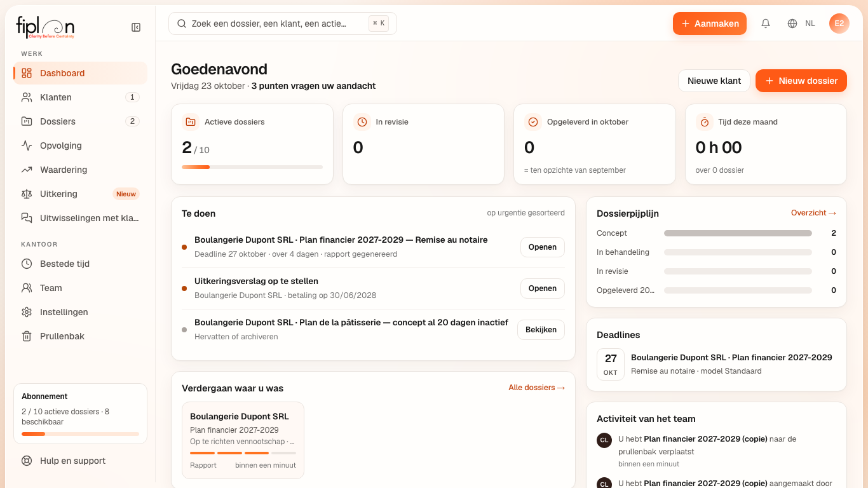Open the notifications bell
Viewport: 868px width, 488px height.
[766, 24]
